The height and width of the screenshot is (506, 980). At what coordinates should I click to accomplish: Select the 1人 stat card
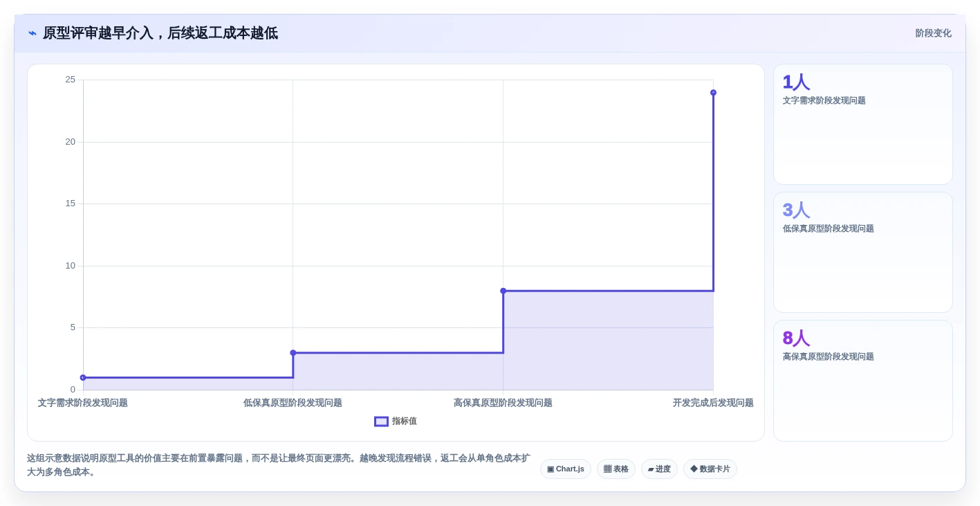(x=863, y=125)
